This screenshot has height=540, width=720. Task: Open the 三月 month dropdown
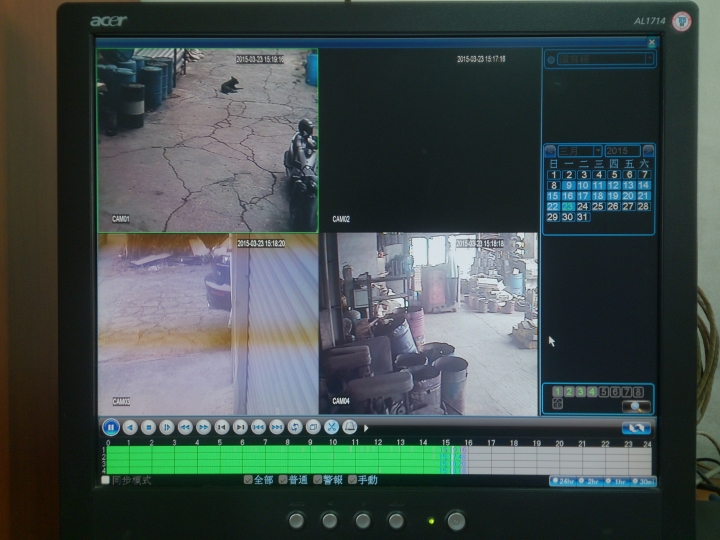click(598, 151)
